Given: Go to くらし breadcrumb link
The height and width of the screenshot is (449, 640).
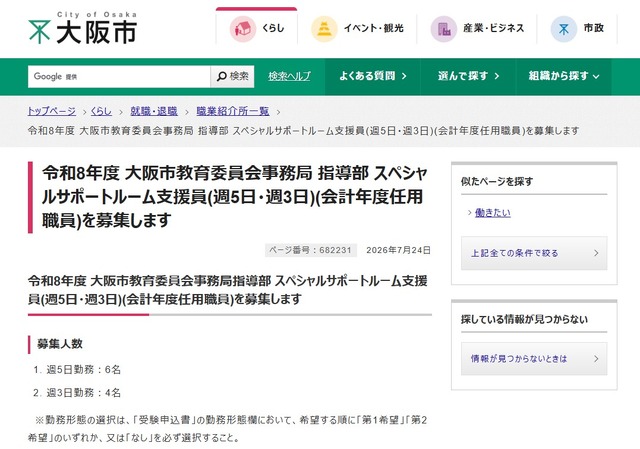Looking at the screenshot, I should (101, 111).
